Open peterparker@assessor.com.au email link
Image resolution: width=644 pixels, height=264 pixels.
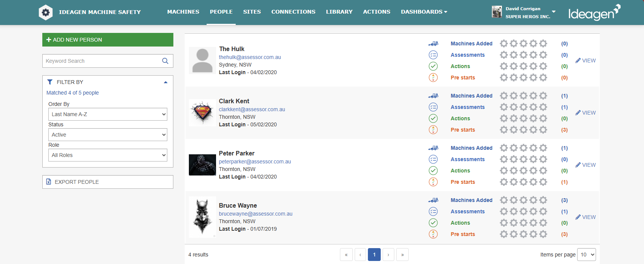[x=255, y=162]
